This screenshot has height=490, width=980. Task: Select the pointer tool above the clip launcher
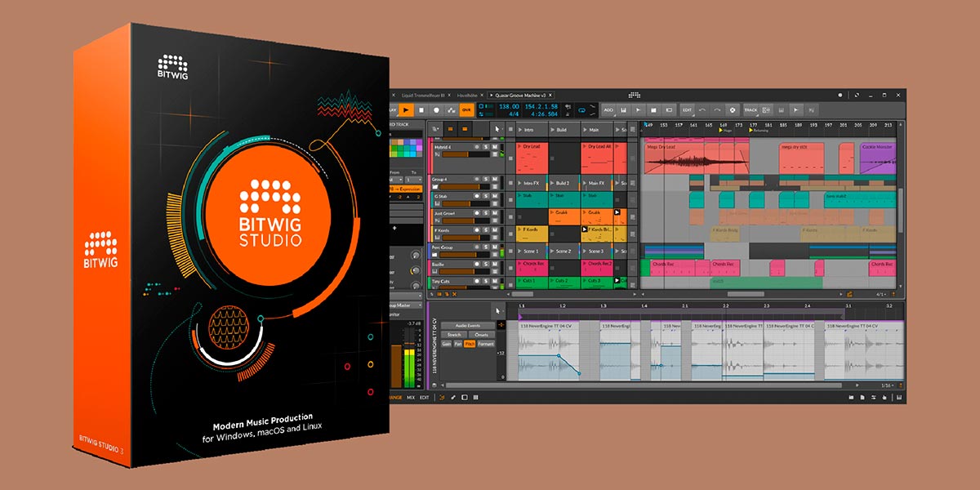tap(497, 128)
